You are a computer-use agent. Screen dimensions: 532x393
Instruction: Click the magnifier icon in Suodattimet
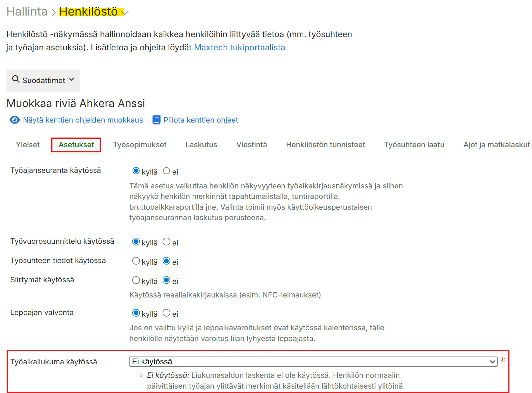pyautogui.click(x=16, y=79)
